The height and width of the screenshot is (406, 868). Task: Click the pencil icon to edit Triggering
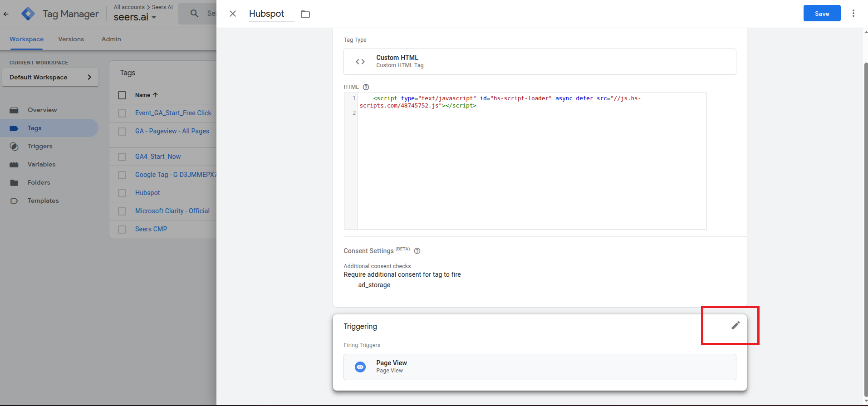[x=735, y=325]
